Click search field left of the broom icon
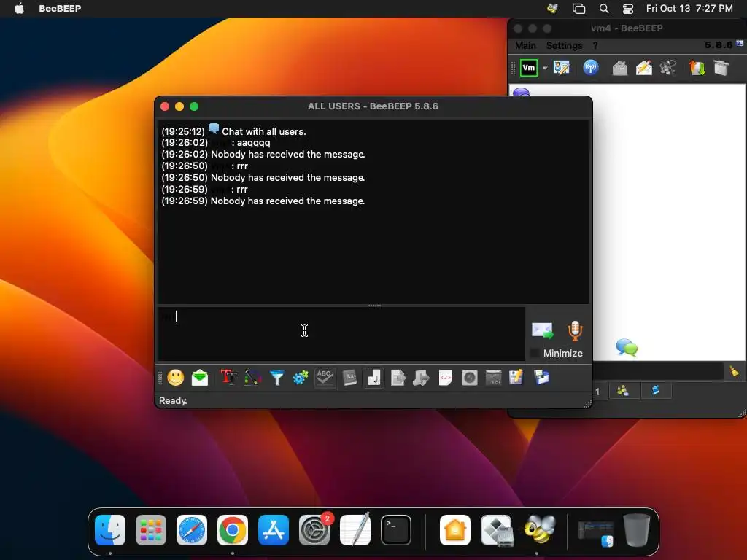 [659, 371]
